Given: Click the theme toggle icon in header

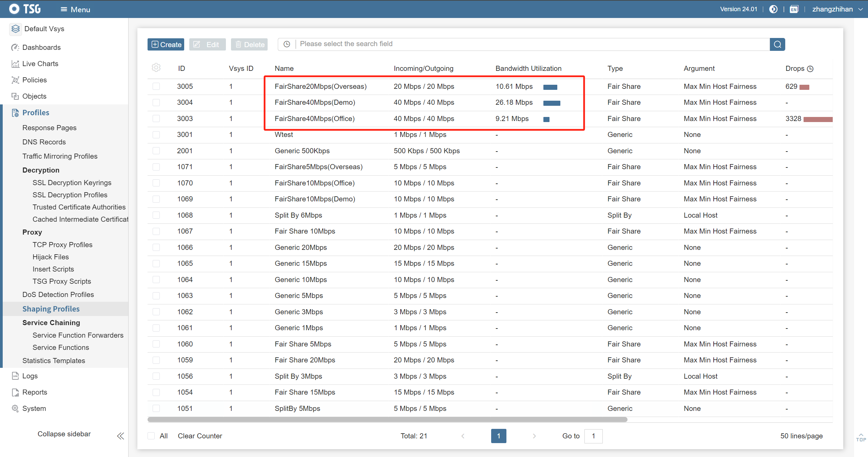Looking at the screenshot, I should click(773, 9).
